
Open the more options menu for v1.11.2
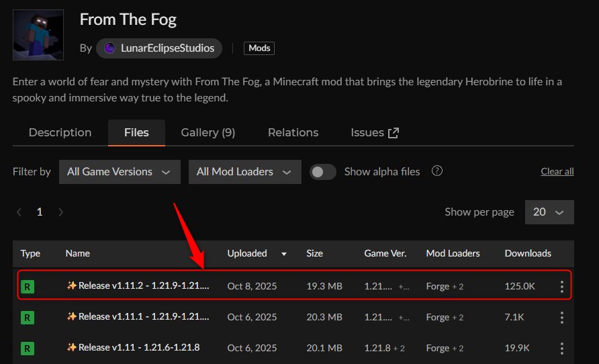point(561,287)
